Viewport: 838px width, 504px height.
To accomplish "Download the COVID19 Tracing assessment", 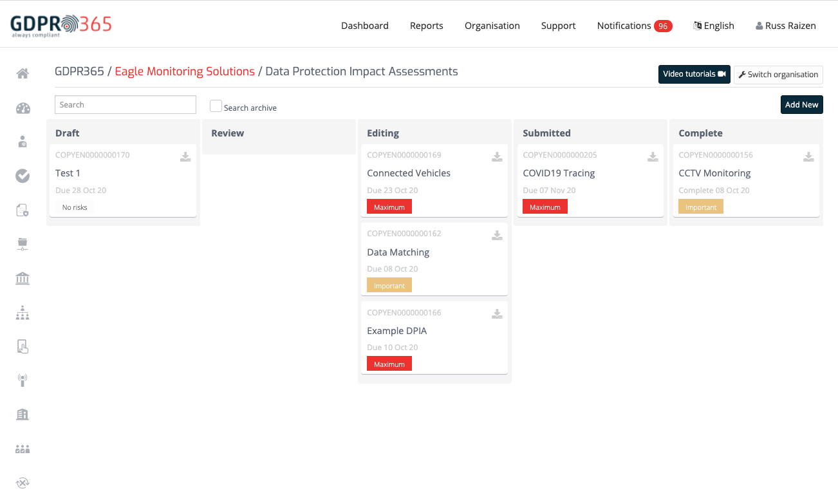I will [653, 156].
